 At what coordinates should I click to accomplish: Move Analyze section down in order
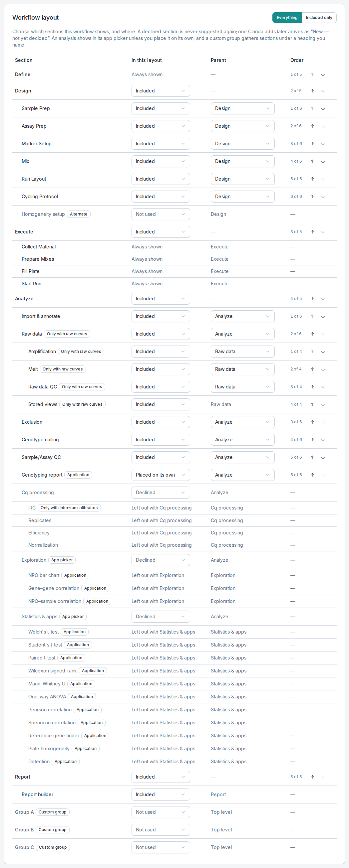323,299
